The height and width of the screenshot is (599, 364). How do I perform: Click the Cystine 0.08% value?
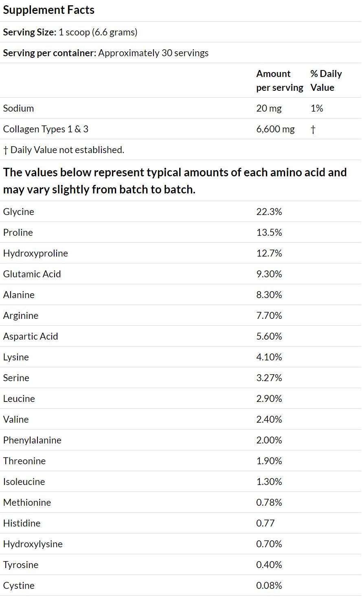(x=269, y=586)
